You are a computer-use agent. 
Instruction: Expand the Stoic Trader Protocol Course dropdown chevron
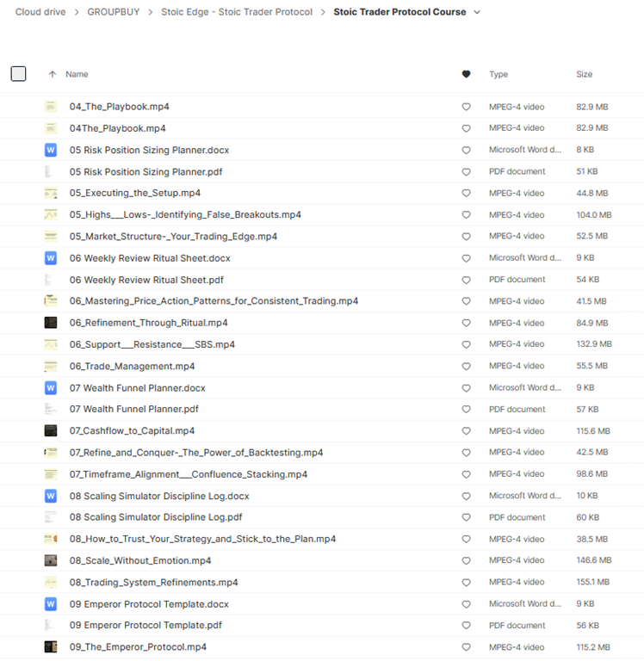[x=478, y=12]
